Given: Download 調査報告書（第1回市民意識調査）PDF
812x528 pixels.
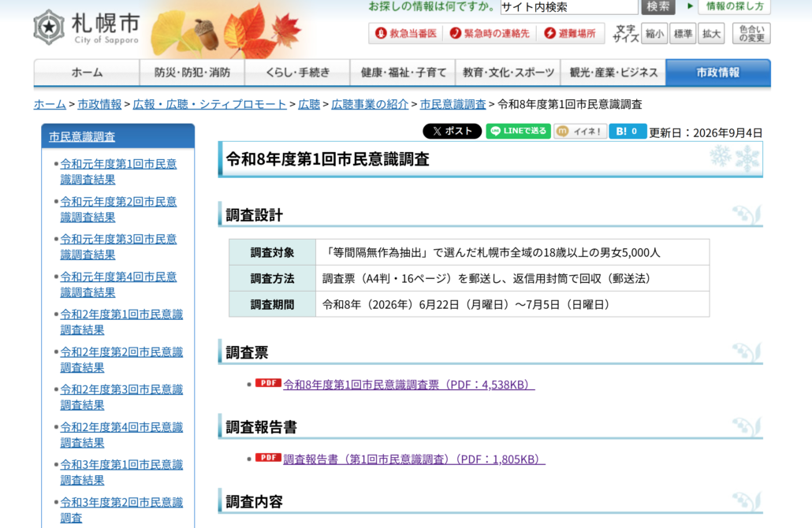Looking at the screenshot, I should pyautogui.click(x=415, y=459).
